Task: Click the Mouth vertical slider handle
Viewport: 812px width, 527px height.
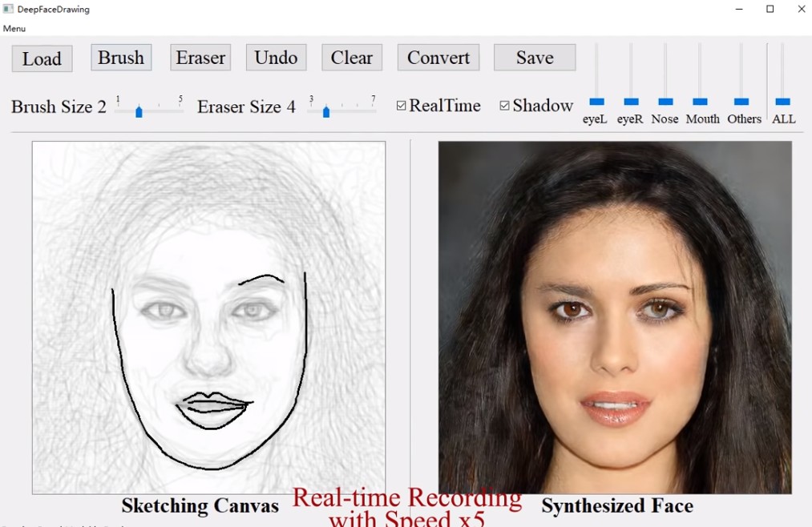Action: (700, 102)
